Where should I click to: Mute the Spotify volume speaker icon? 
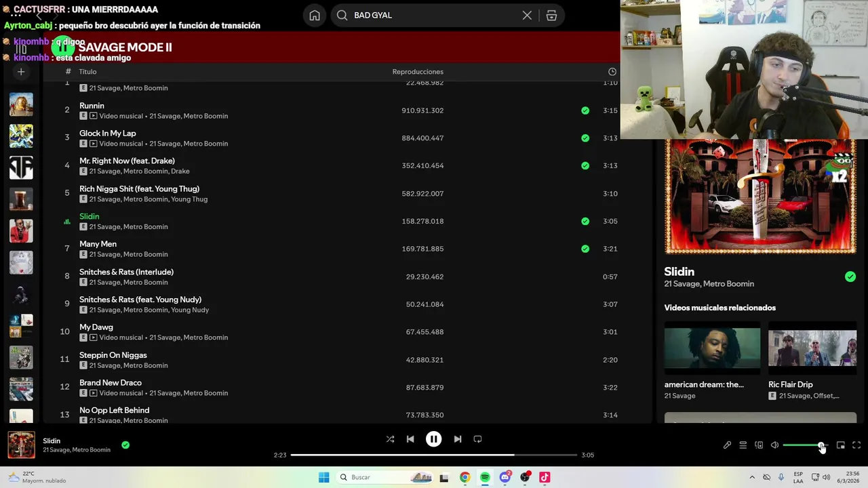(774, 445)
